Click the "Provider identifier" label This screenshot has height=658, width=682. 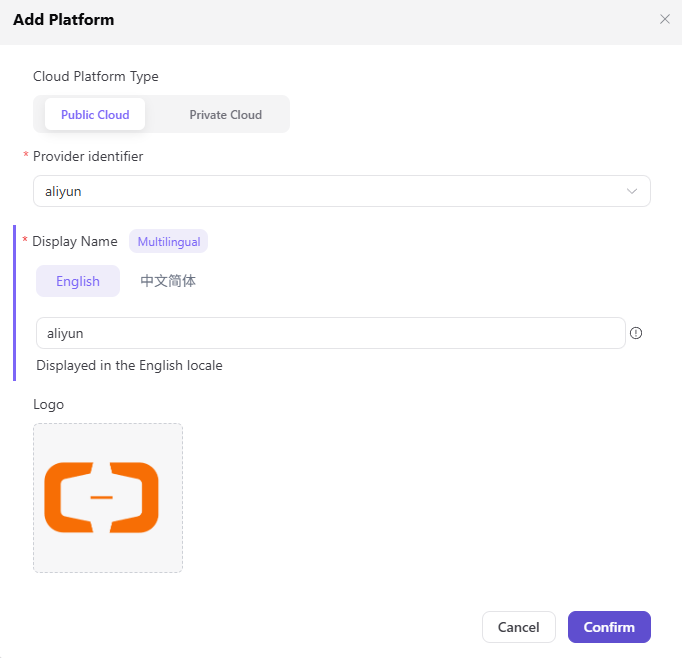[x=88, y=157]
